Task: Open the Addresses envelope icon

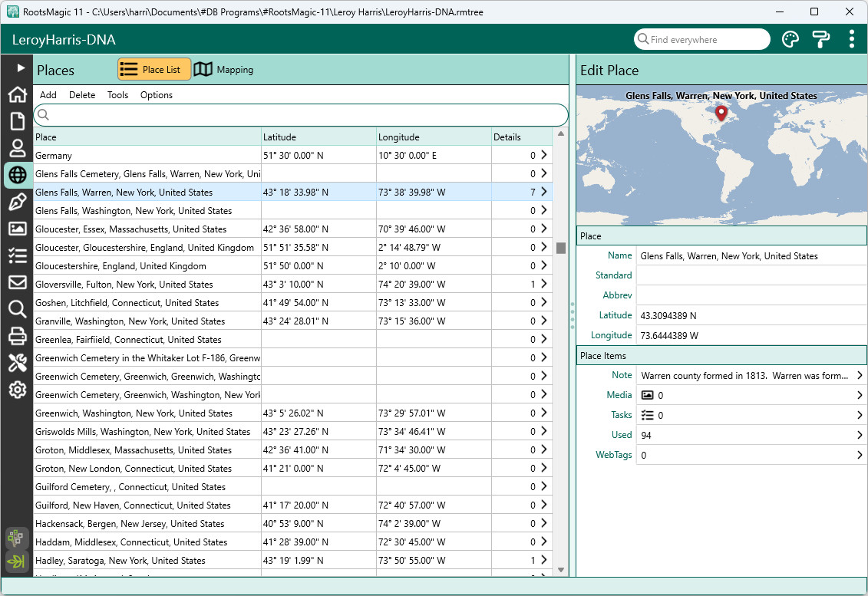Action: [x=17, y=282]
